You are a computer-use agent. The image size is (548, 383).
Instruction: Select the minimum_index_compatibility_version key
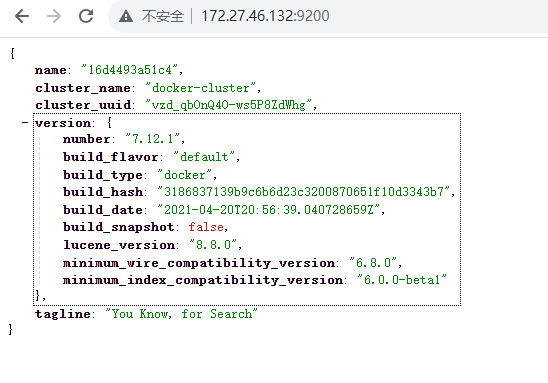coord(203,280)
